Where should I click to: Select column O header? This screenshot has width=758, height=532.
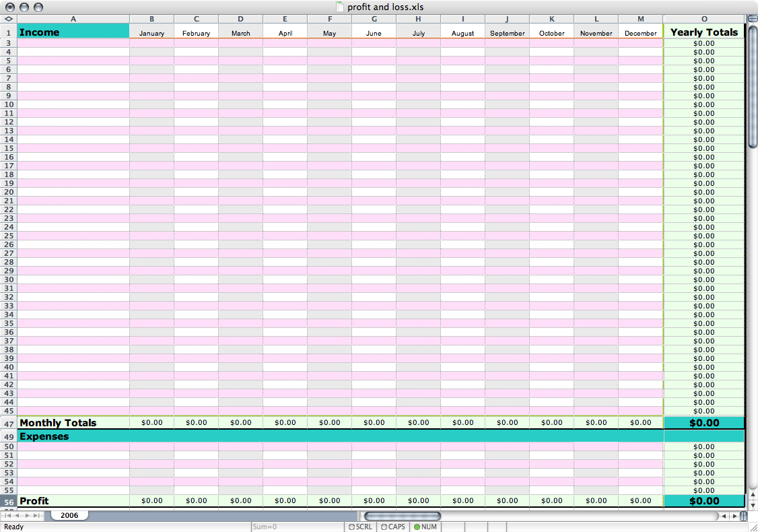click(703, 19)
